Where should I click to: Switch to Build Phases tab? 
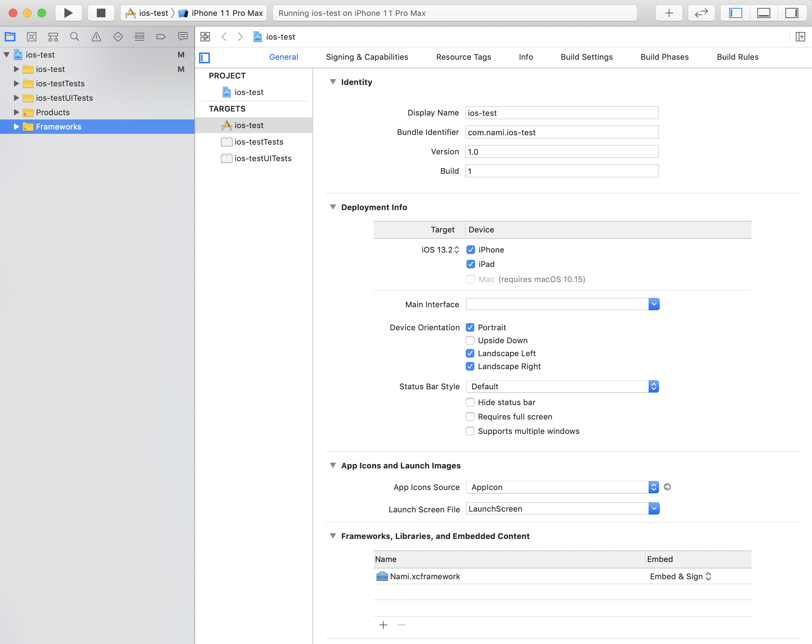point(664,57)
